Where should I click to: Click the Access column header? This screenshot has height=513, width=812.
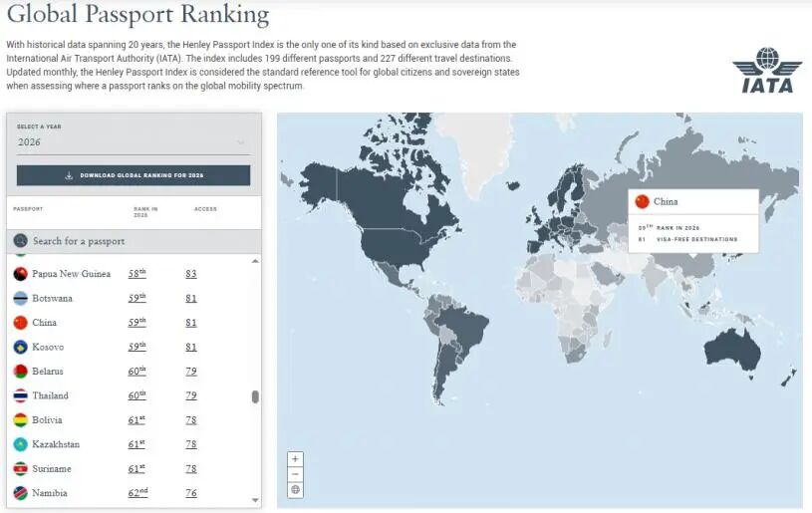(x=205, y=209)
